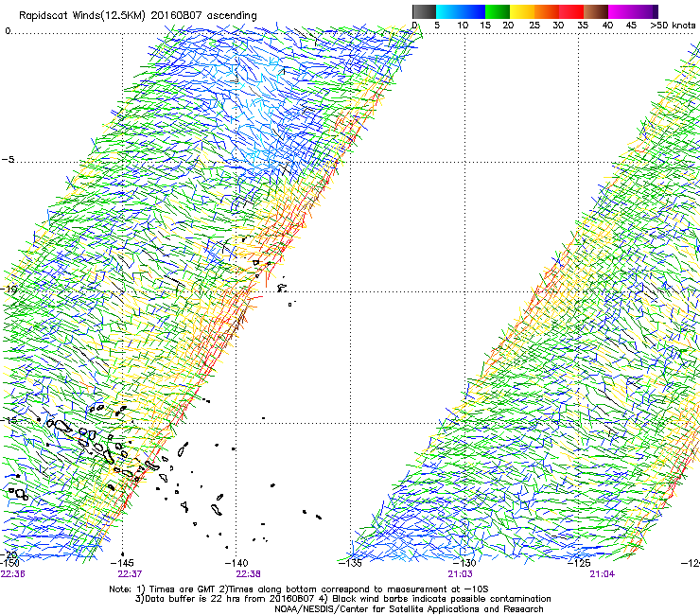
Task: Click the gray 0-5 knots color segment
Action: pyautogui.click(x=424, y=11)
